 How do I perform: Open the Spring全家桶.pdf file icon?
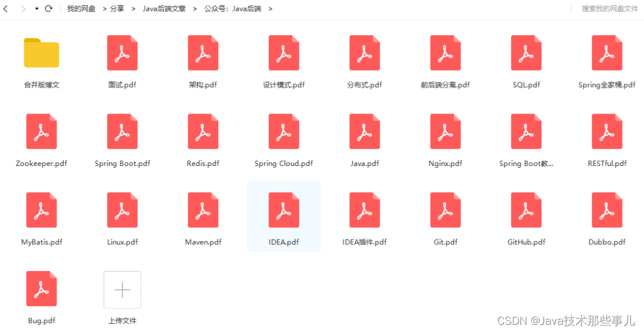point(607,53)
